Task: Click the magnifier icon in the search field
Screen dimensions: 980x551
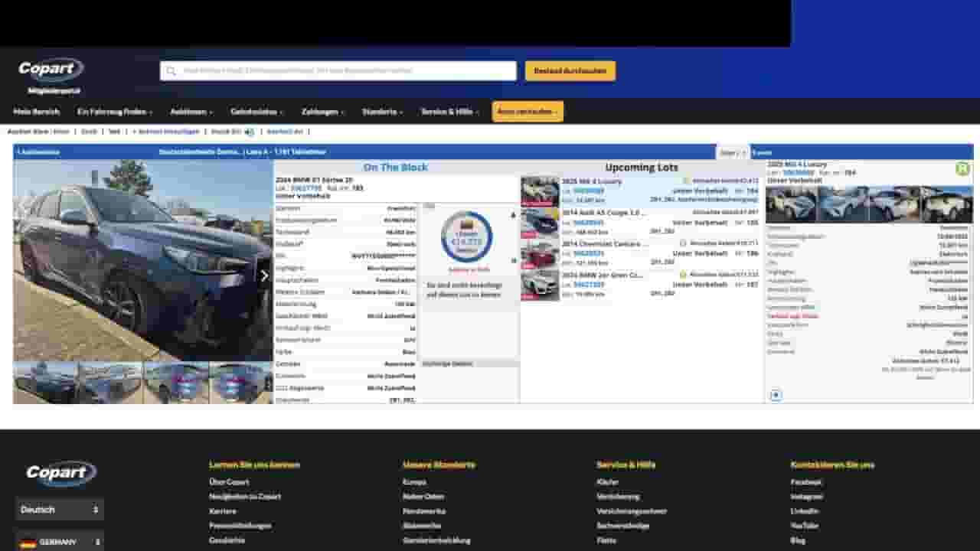Action: pyautogui.click(x=171, y=71)
